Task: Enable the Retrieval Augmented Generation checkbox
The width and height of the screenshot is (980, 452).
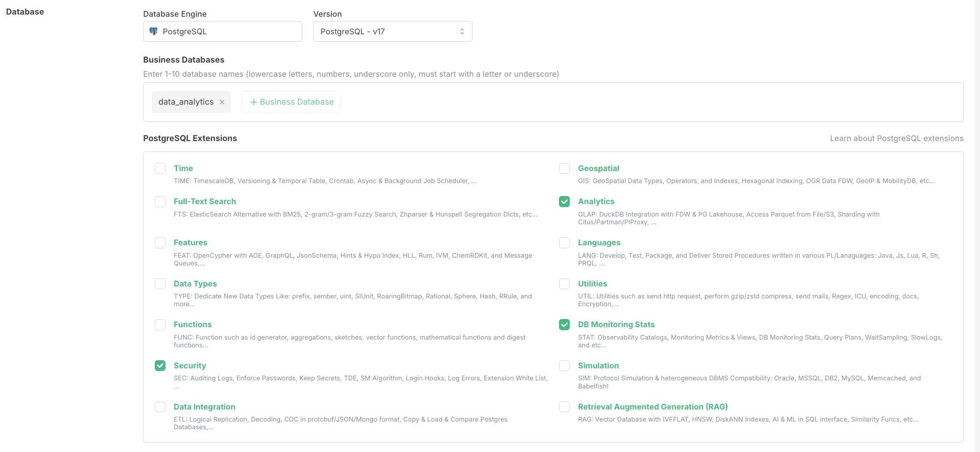Action: [565, 407]
